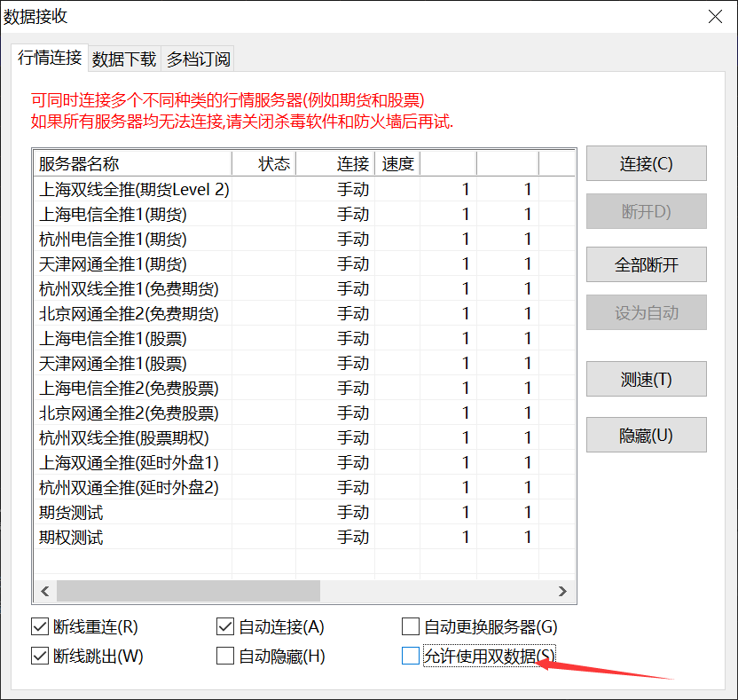This screenshot has height=700, width=738.
Task: Click the 状态 column header
Action: pos(263,164)
